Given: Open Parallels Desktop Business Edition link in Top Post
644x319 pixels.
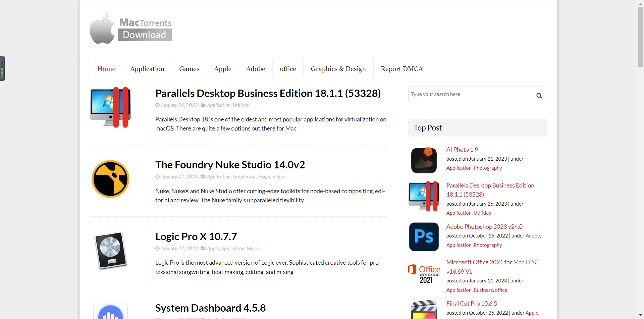Looking at the screenshot, I should [x=490, y=190].
